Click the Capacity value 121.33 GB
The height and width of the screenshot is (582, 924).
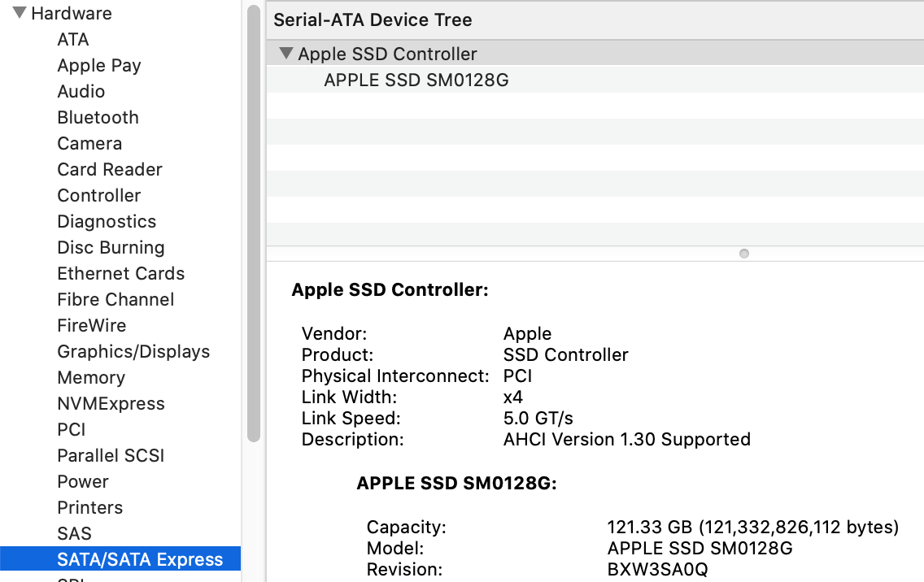752,528
